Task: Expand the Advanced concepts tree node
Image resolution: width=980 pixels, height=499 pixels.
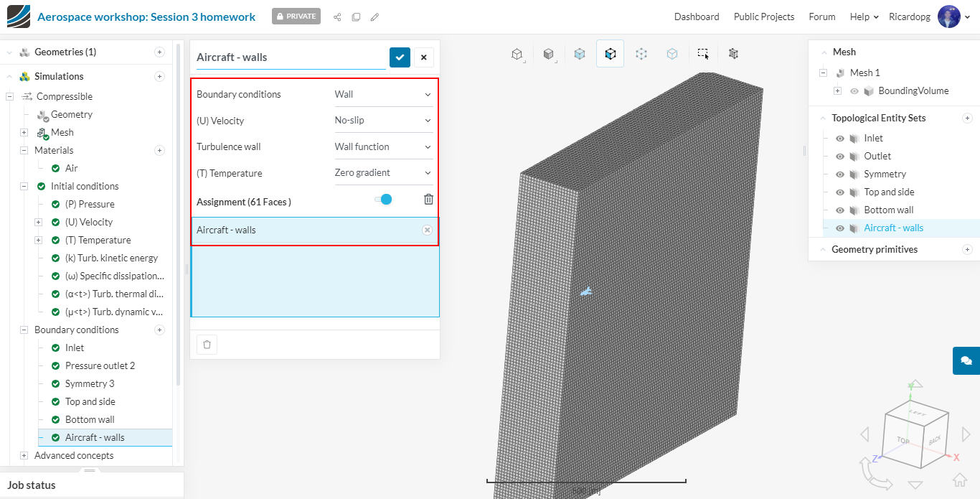Action: pos(24,456)
